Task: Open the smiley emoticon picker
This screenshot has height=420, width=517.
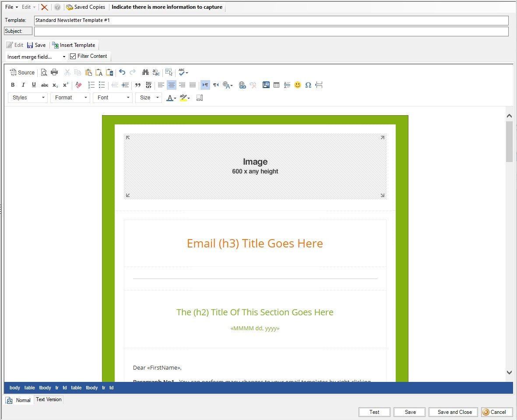Action: [298, 85]
